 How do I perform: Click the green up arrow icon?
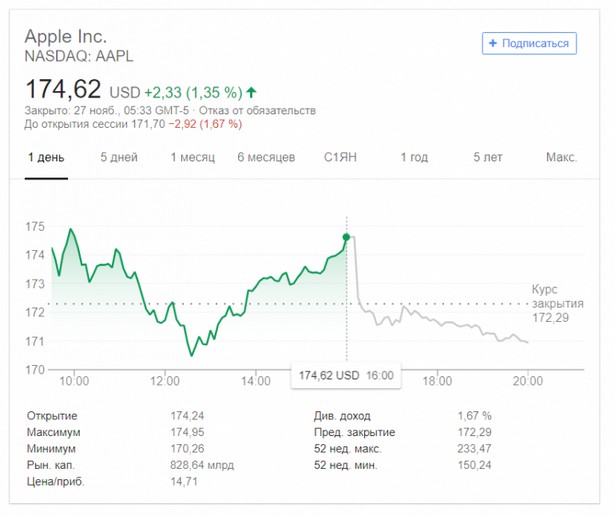tap(251, 92)
